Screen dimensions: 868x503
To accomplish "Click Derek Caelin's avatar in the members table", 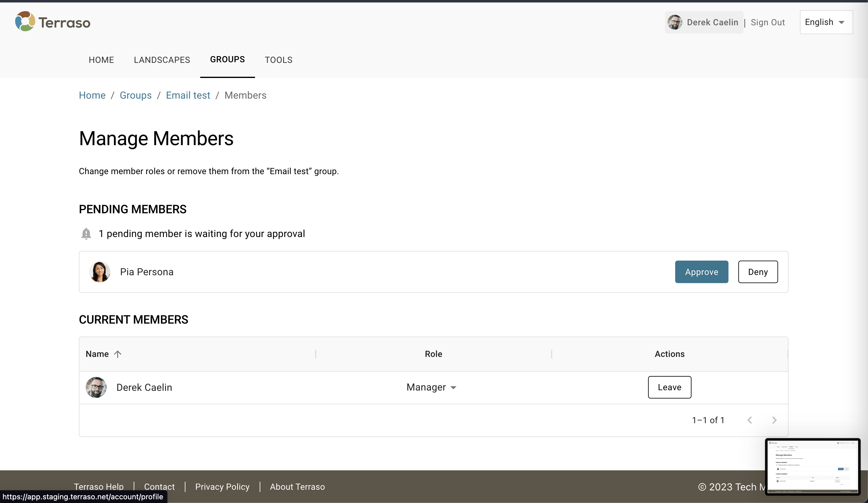I will point(96,387).
